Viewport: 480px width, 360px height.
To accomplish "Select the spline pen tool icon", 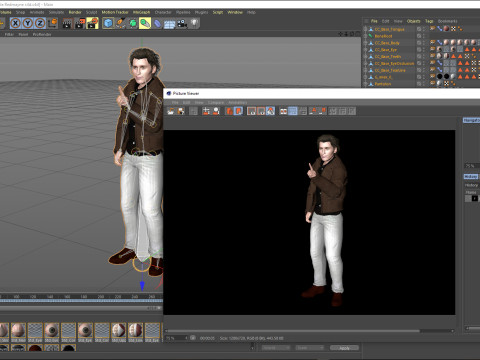I will click(x=120, y=23).
